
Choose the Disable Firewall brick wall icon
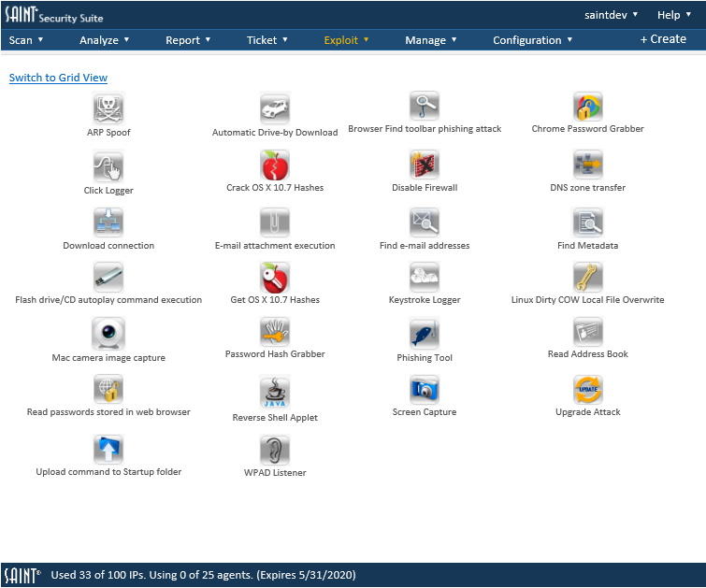(x=425, y=165)
